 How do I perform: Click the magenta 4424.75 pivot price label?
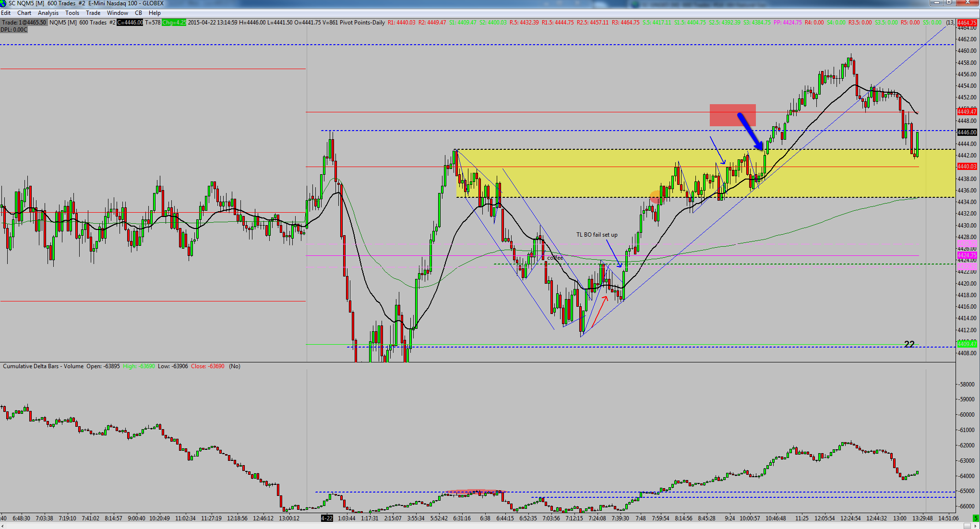[x=967, y=255]
